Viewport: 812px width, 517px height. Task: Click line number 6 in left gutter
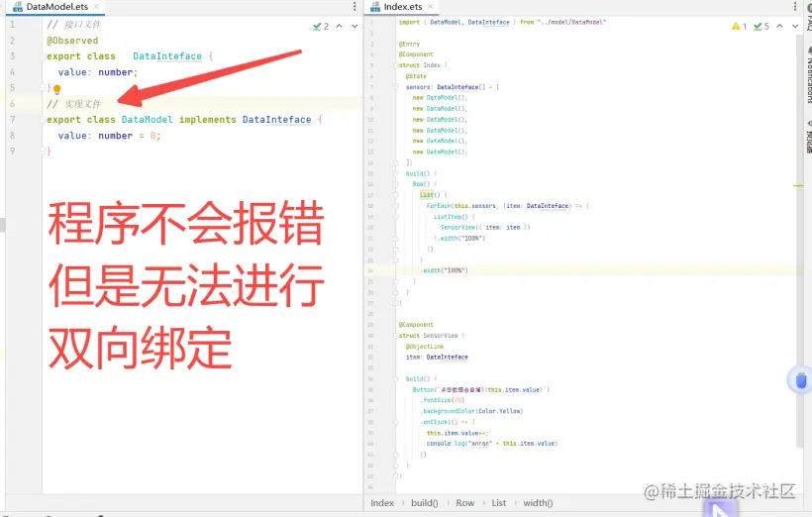point(13,104)
